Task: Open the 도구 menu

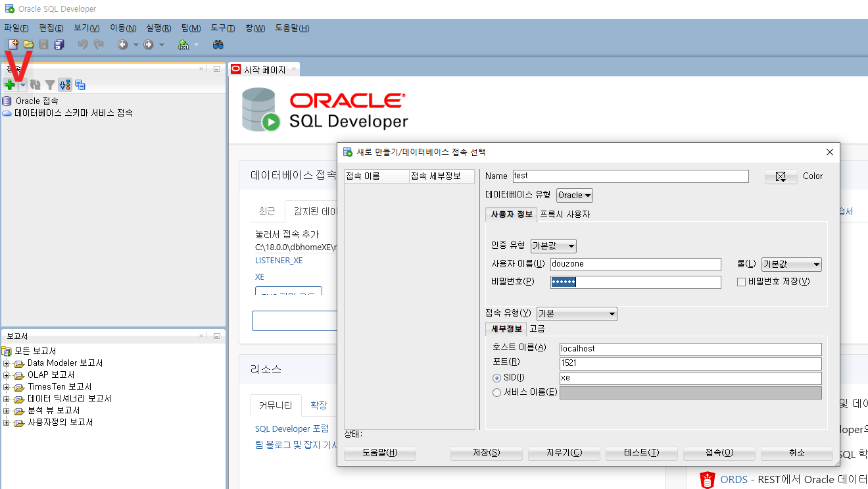Action: point(223,28)
